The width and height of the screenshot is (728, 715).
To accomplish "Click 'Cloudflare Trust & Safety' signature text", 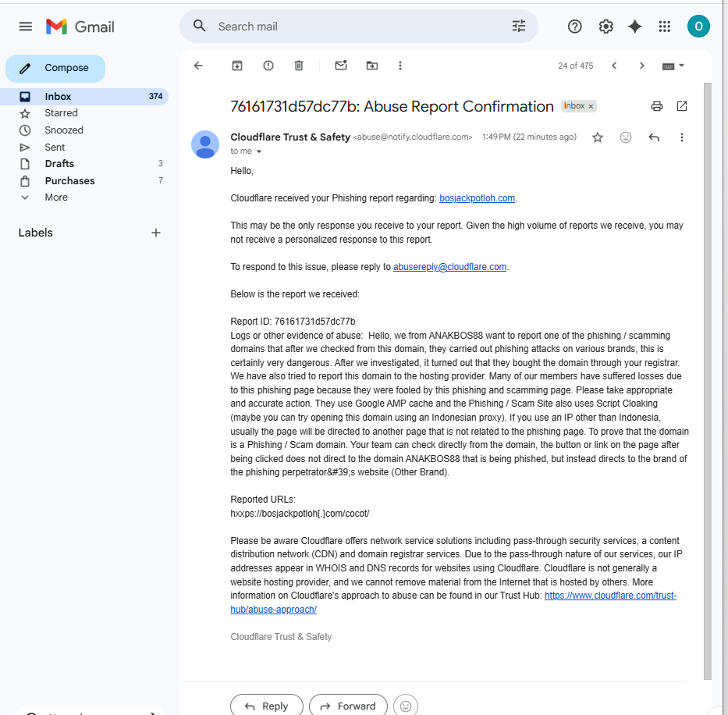I will tap(281, 637).
